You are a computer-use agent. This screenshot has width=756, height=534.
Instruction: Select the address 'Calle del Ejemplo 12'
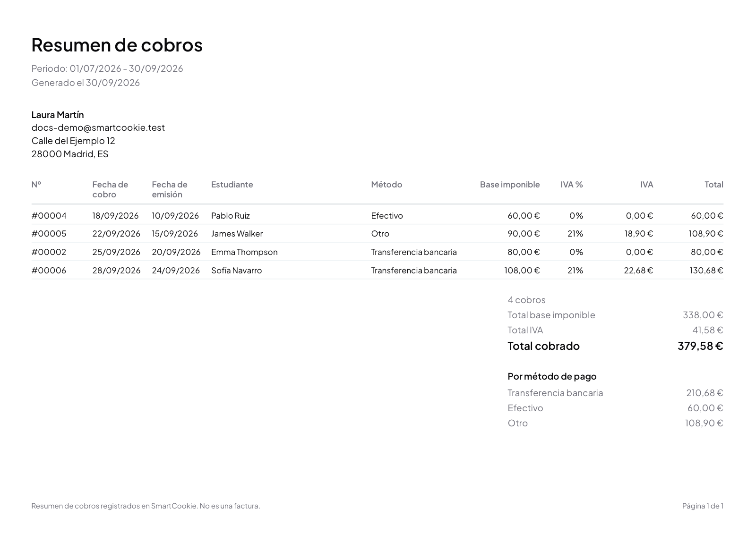(x=73, y=141)
